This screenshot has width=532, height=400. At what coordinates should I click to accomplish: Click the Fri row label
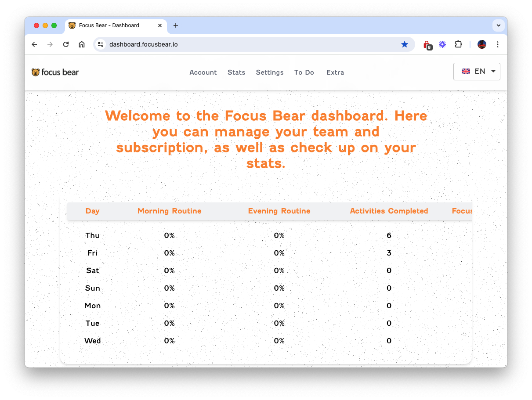(93, 253)
